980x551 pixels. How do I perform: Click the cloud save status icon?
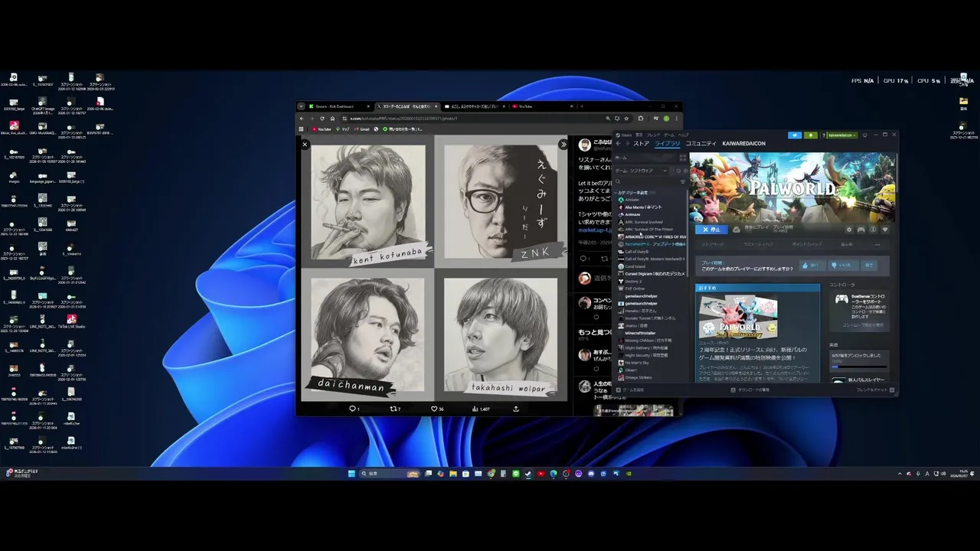(x=737, y=230)
